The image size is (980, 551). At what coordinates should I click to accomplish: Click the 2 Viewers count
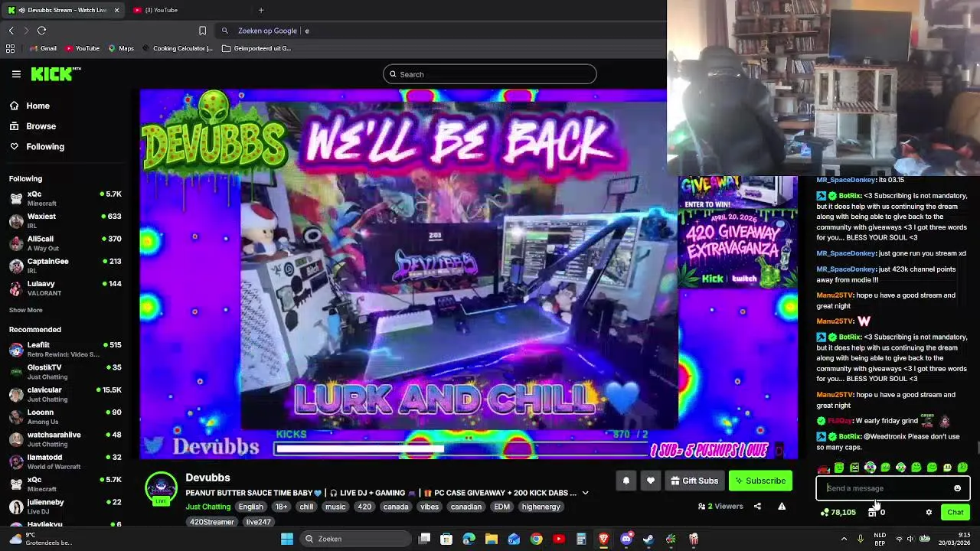point(720,506)
